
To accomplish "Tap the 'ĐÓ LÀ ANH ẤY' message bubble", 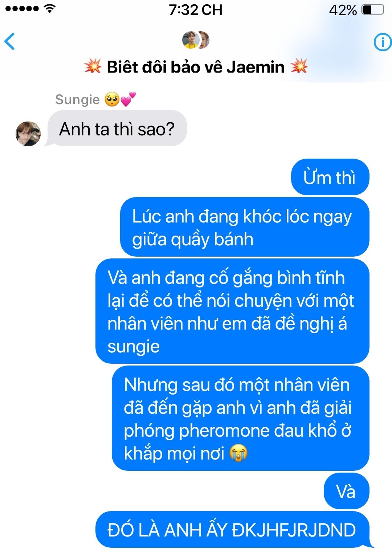I will [232, 530].
